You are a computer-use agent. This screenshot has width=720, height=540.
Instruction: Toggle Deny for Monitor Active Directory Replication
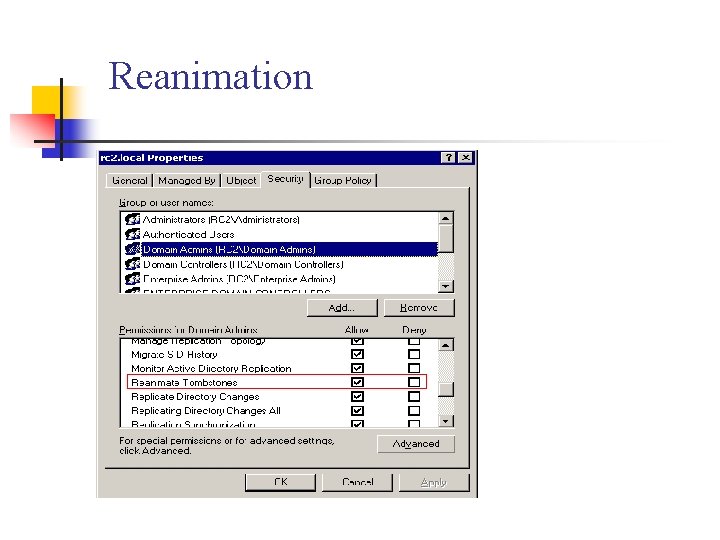click(x=414, y=368)
